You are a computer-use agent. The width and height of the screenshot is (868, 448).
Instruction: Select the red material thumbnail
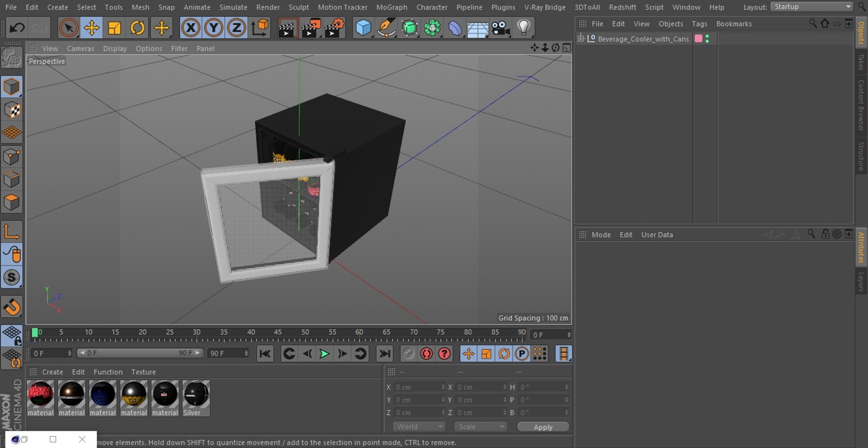coord(41,398)
